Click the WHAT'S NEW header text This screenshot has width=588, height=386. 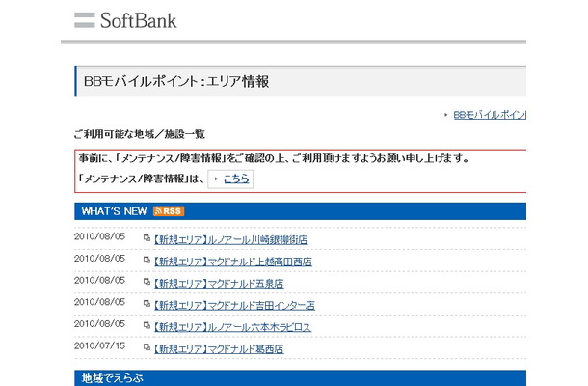[x=114, y=211]
